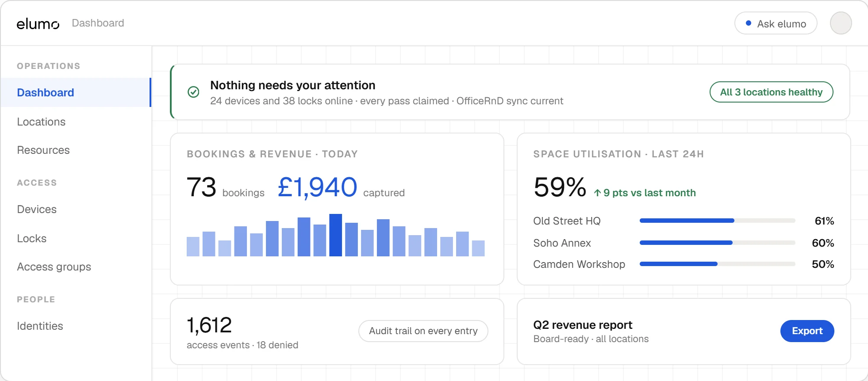868x381 pixels.
Task: Click Audit trail on every entry pill
Action: tap(423, 331)
